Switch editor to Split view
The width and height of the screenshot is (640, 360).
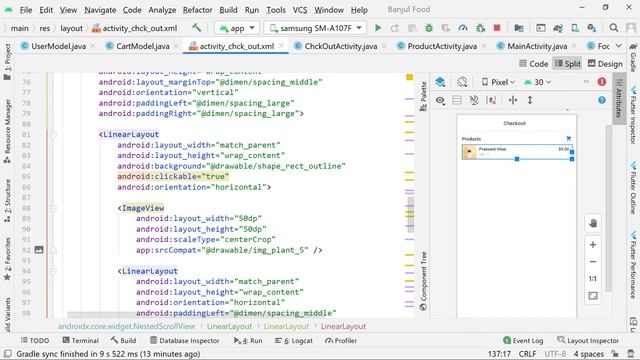click(x=567, y=64)
